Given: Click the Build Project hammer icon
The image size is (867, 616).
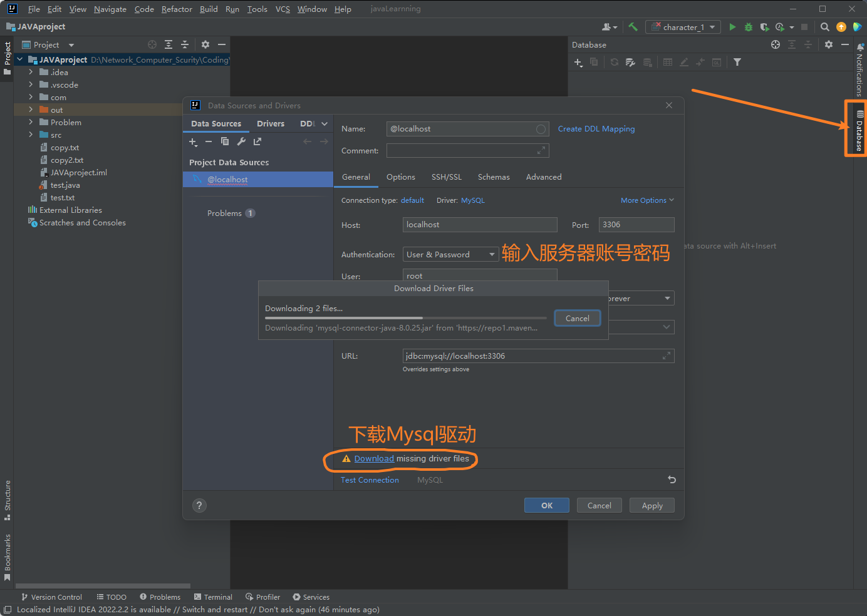Looking at the screenshot, I should click(x=633, y=27).
